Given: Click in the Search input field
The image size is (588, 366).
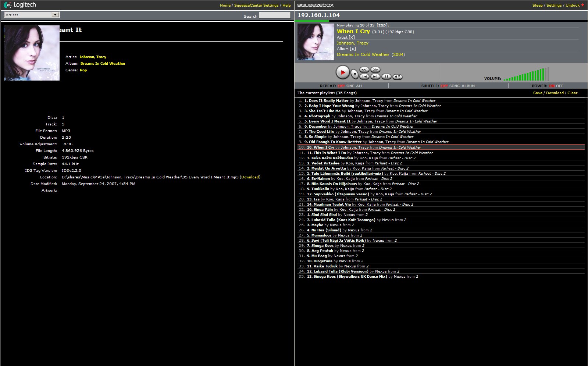Looking at the screenshot, I should pos(274,15).
